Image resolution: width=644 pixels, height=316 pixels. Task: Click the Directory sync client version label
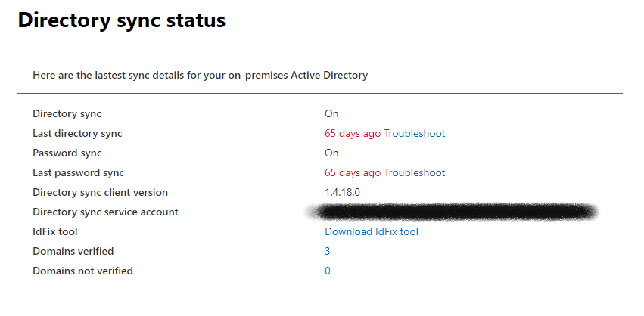[100, 193]
